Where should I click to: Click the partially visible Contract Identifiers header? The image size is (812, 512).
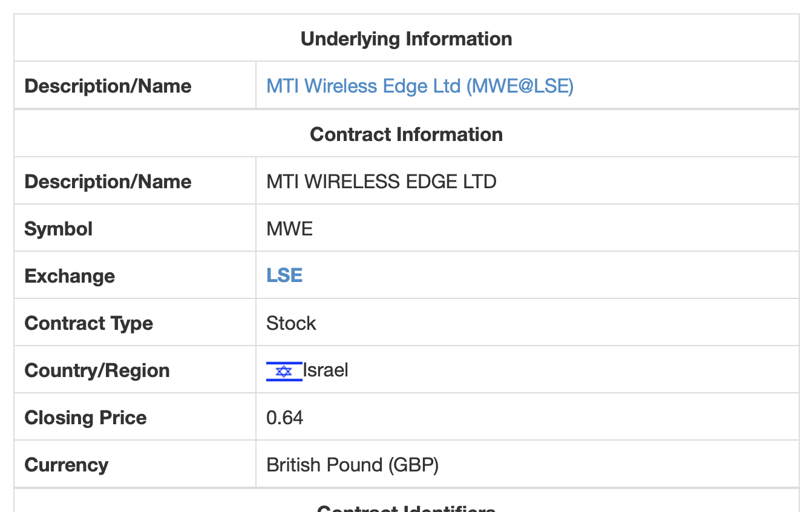click(x=406, y=507)
